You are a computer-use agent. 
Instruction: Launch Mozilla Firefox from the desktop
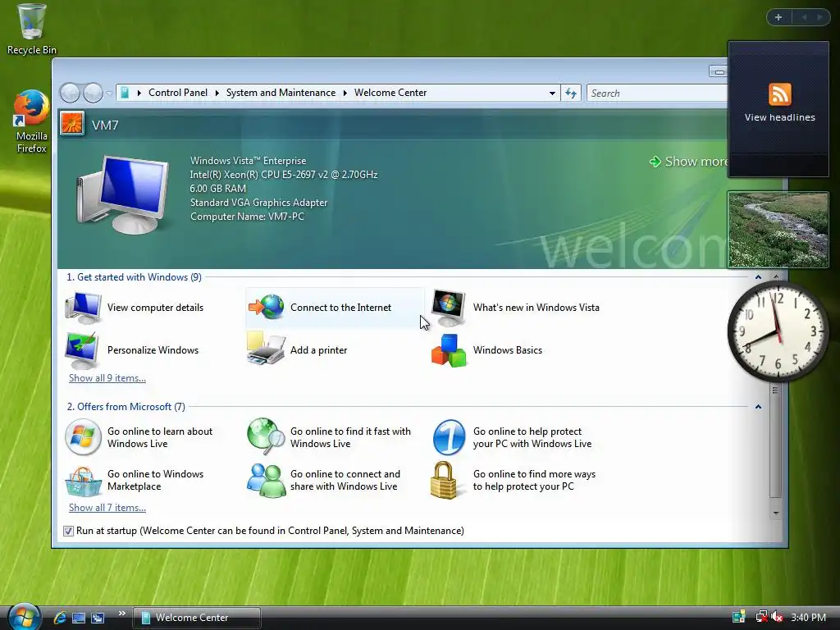point(31,122)
